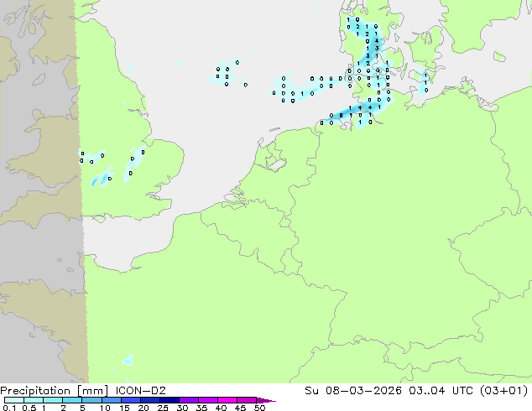532x411 pixels.
Task: Click the '10' legend scale label
Action: click(105, 408)
